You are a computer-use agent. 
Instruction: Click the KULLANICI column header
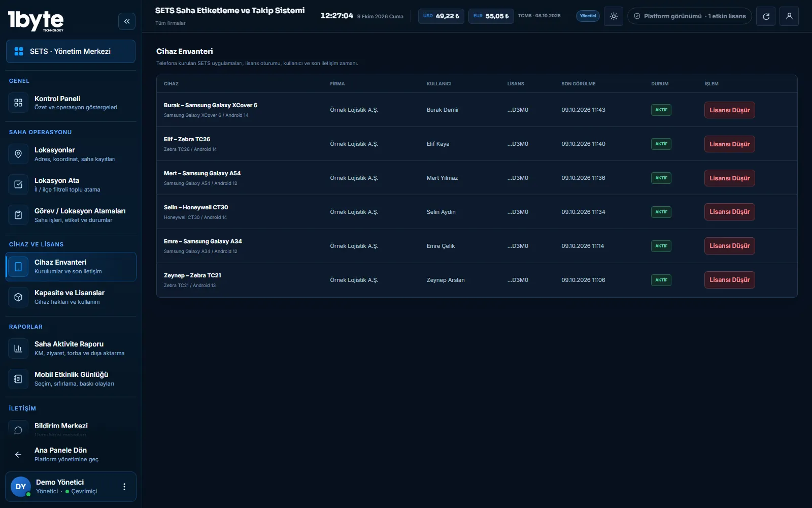pos(439,84)
